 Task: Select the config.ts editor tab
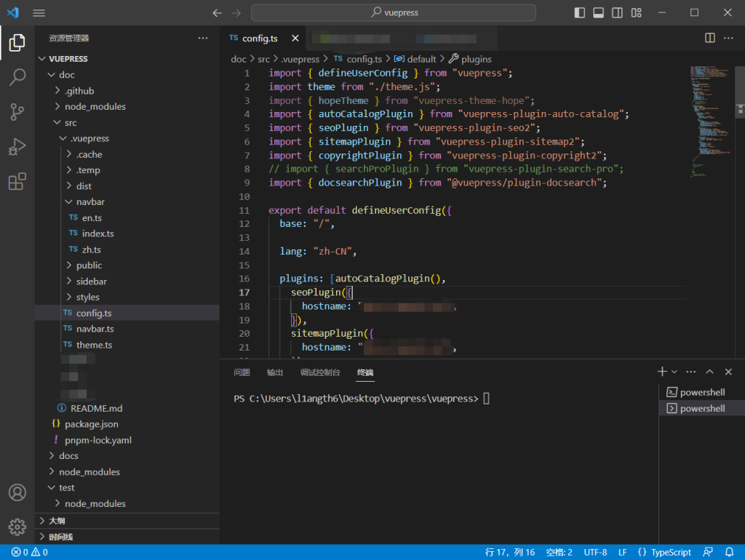[263, 38]
